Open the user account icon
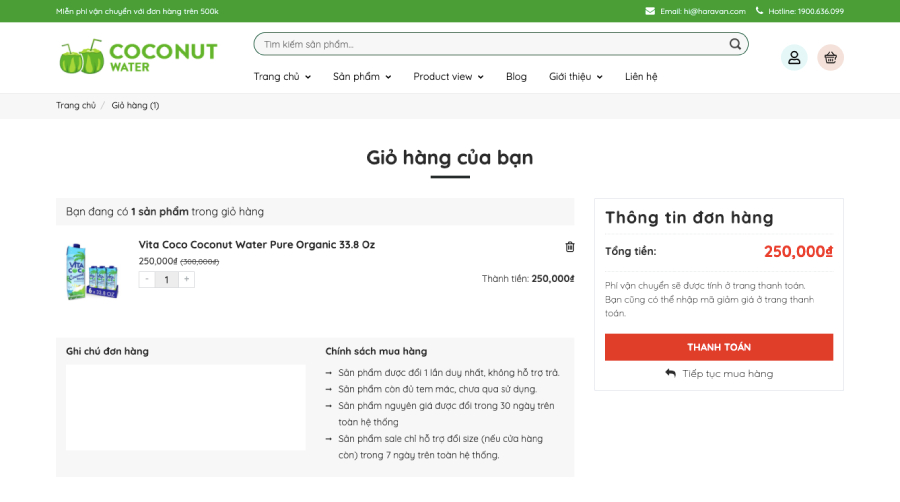This screenshot has width=900, height=502. coord(794,57)
